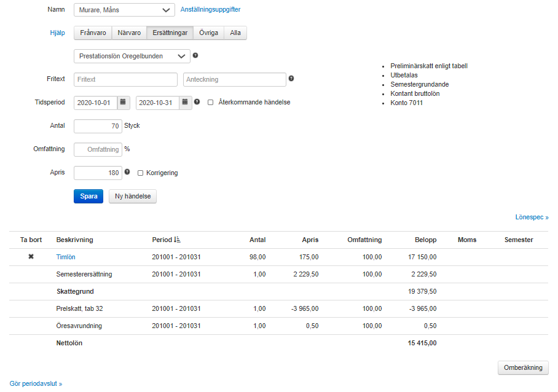Image resolution: width=558 pixels, height=392 pixels.
Task: Click into the Fritext input field
Action: point(125,79)
